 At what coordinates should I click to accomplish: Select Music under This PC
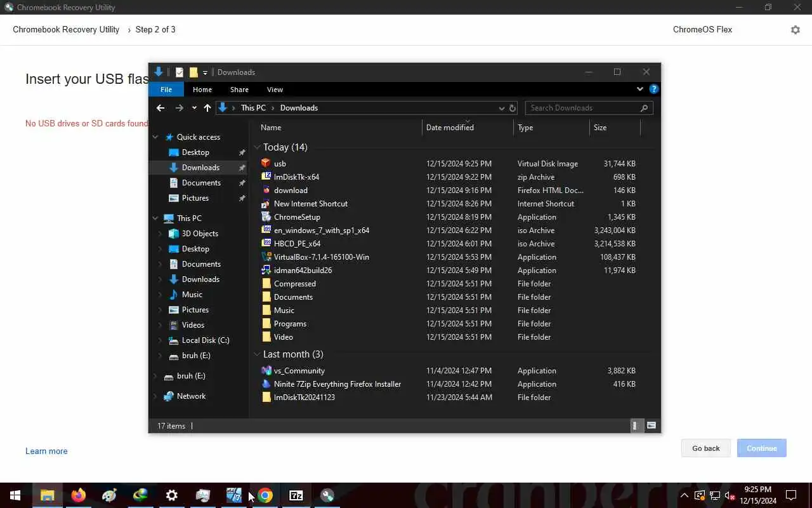[x=199, y=295]
